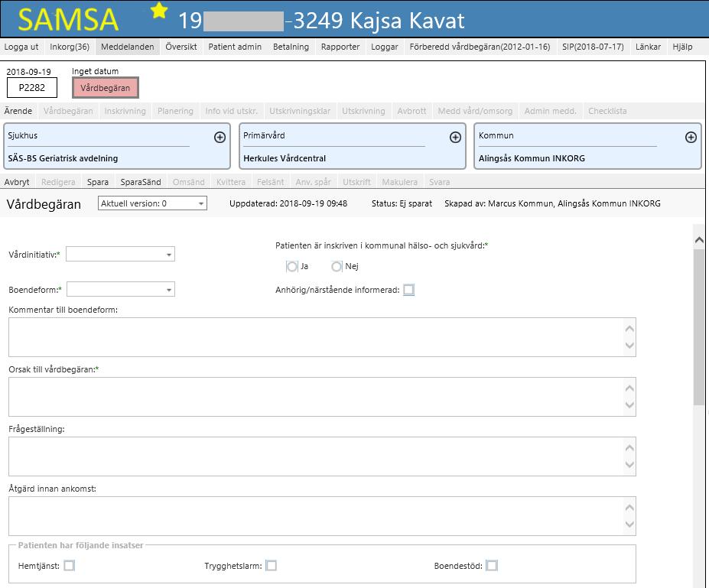The image size is (709, 588).
Task: Click scroll-up arrow in Kommentar till boendeform box
Action: click(x=629, y=329)
